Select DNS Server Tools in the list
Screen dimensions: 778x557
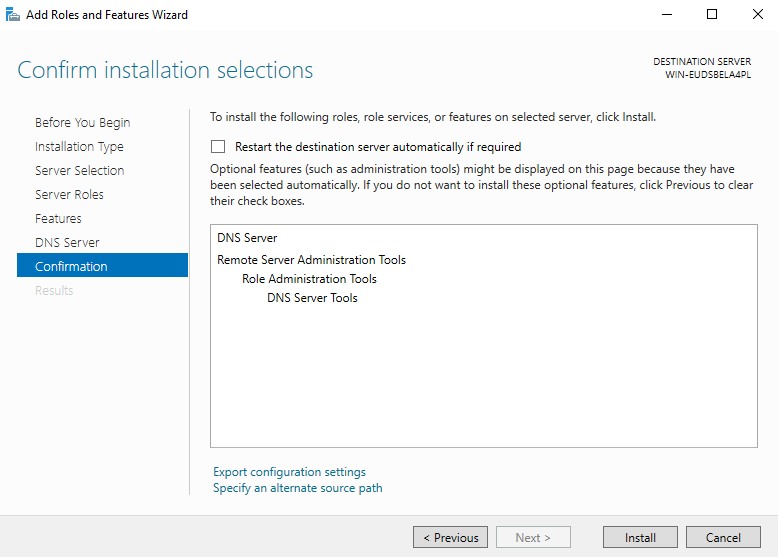click(x=312, y=298)
